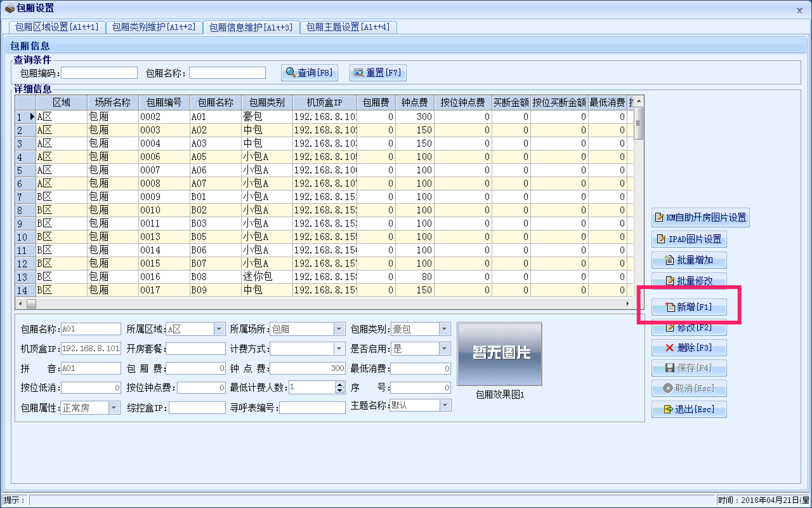This screenshot has height=508, width=812.
Task: Click the 退出[Esc] exit icon
Action: click(668, 409)
